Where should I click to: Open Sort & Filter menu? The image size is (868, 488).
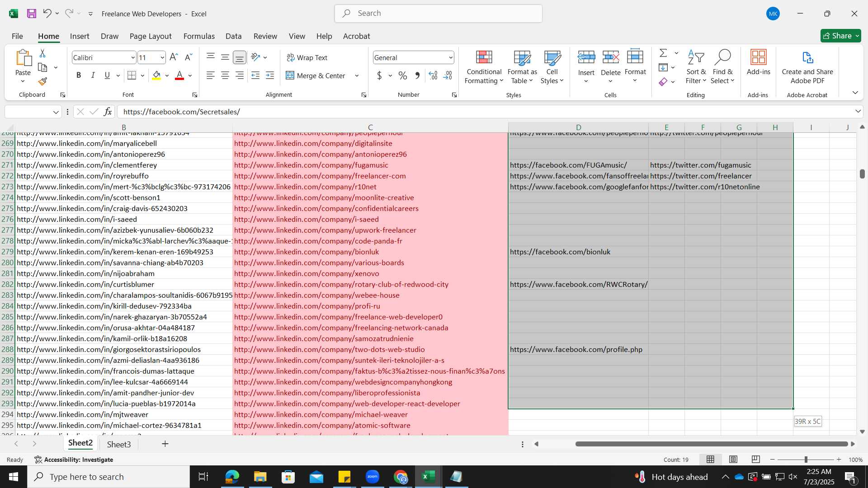coord(696,67)
